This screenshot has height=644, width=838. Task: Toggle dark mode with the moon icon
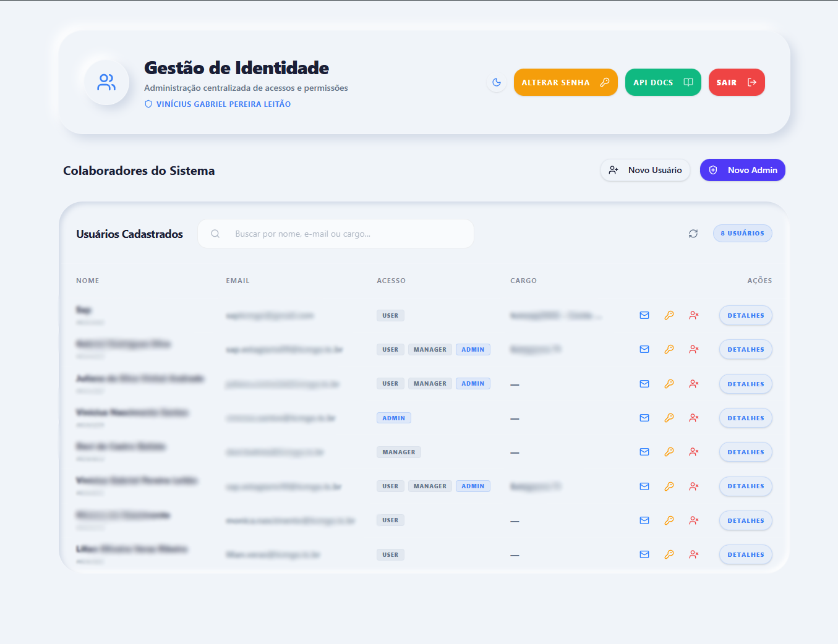tap(497, 82)
